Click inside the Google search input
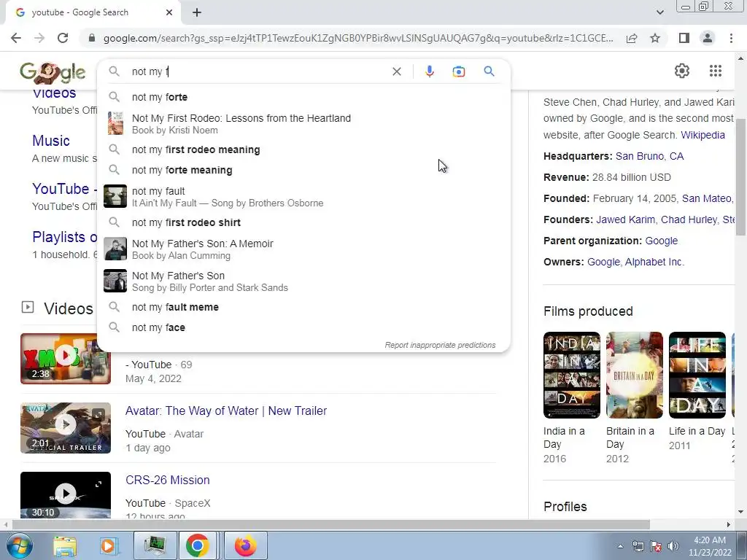Viewport: 747px width, 560px height. point(258,71)
